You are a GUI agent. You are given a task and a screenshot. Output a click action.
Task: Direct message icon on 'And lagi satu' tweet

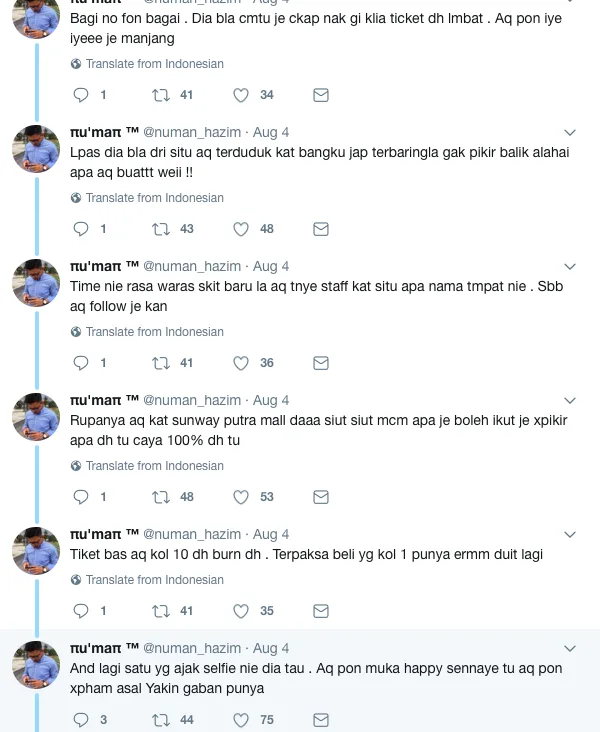click(321, 719)
